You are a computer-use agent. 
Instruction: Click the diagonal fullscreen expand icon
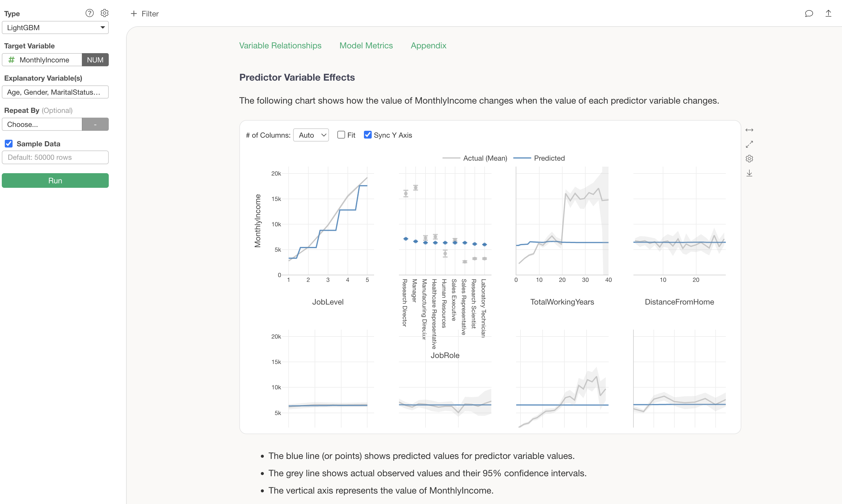[749, 144]
